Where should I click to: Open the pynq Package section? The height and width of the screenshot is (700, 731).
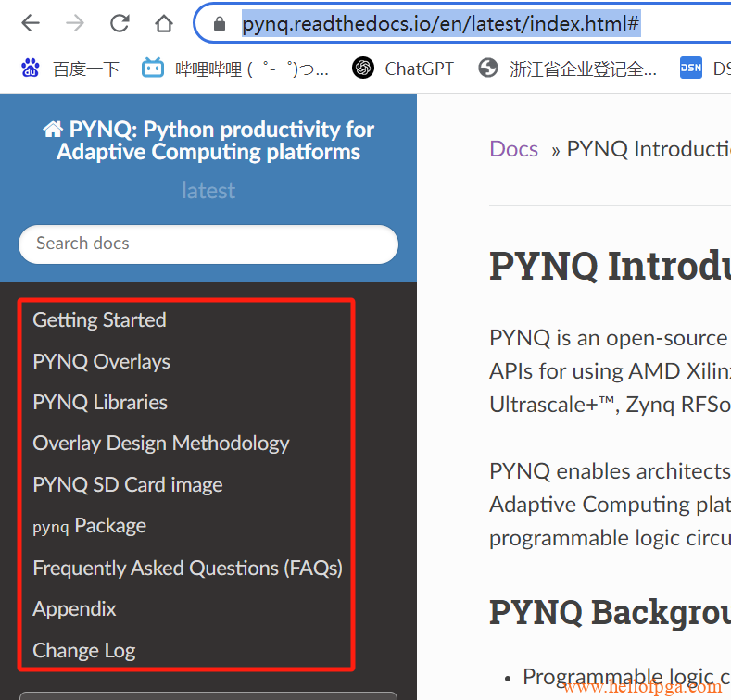coord(90,526)
